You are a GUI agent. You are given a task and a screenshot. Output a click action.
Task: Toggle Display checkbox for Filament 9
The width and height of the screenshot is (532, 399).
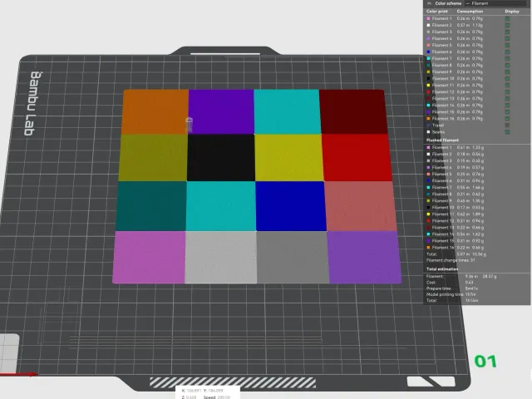(x=507, y=72)
